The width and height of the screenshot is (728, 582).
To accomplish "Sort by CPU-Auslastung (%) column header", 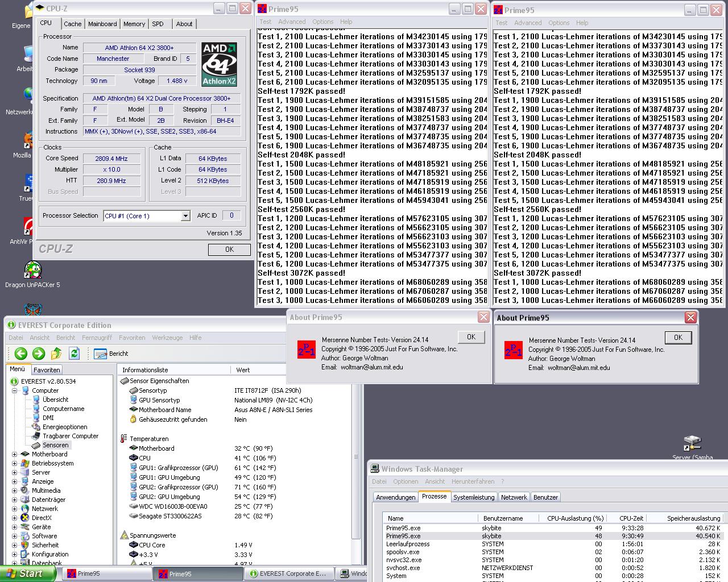I will coord(573,518).
